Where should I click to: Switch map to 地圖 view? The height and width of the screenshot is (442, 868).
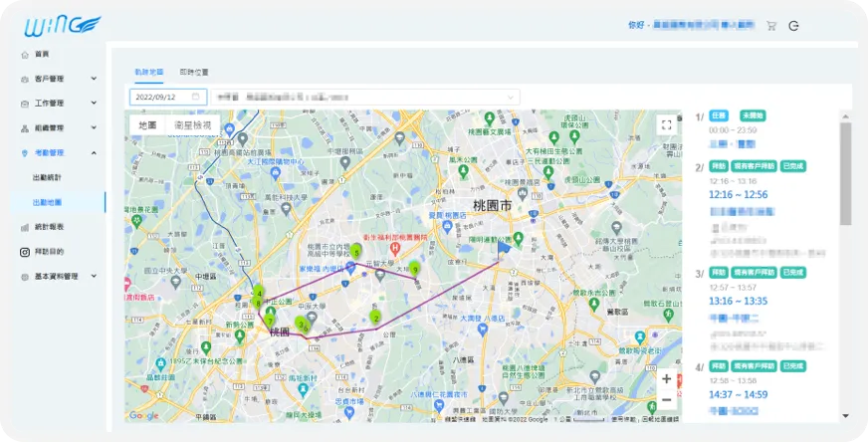pos(147,125)
